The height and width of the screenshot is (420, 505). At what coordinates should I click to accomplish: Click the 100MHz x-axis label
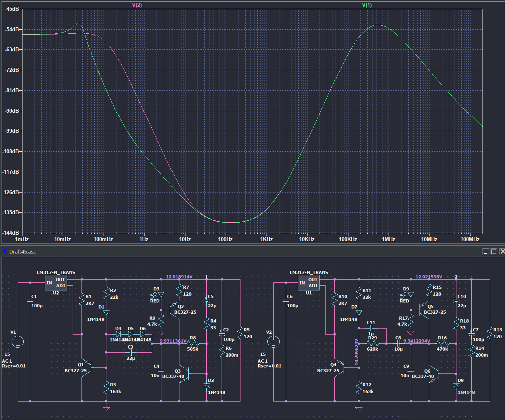coord(470,239)
